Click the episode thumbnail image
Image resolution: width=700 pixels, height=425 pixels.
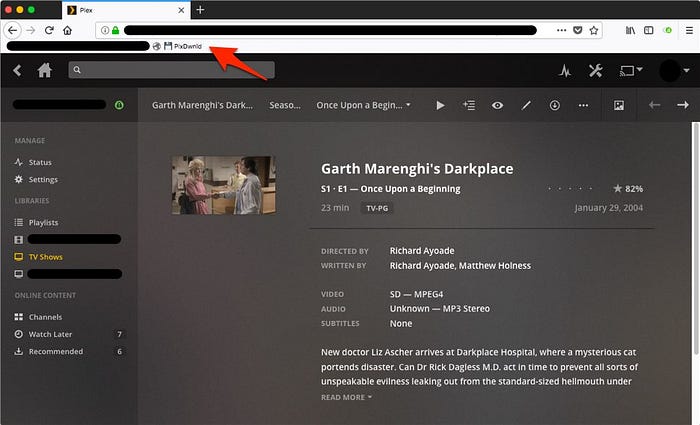(224, 185)
